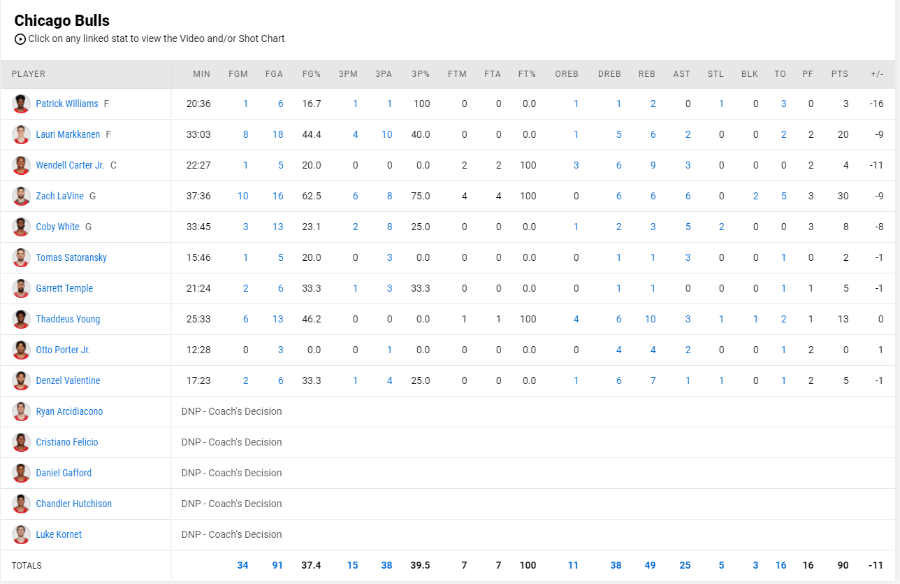The width and height of the screenshot is (900, 584).
Task: Click Zach LaVine's player headshot
Action: (x=21, y=196)
